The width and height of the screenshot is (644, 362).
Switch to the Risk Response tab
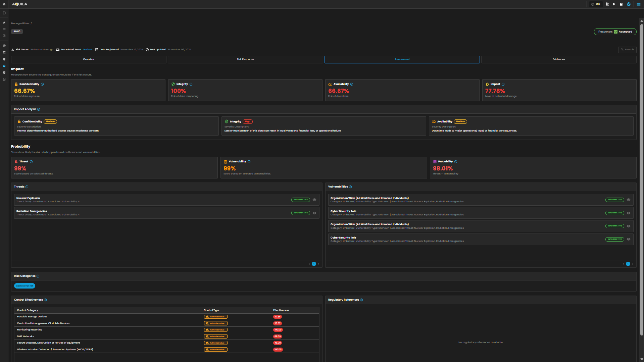point(245,59)
